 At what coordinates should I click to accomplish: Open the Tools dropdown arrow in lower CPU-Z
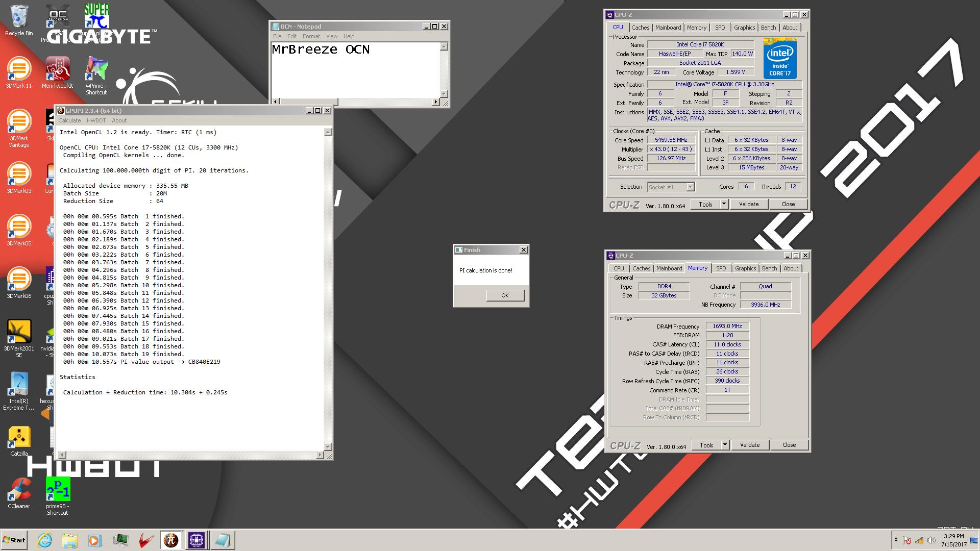[x=724, y=445]
